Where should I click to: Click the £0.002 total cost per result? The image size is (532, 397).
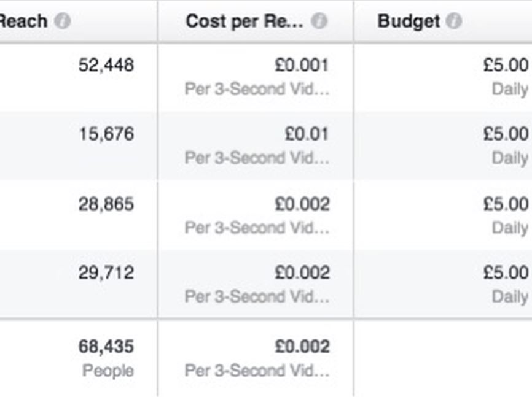click(302, 347)
